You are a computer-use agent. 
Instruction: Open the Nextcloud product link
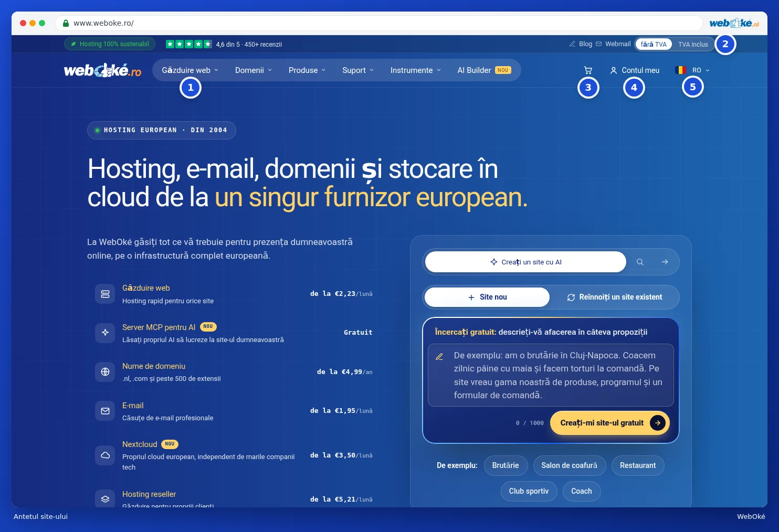coord(140,444)
